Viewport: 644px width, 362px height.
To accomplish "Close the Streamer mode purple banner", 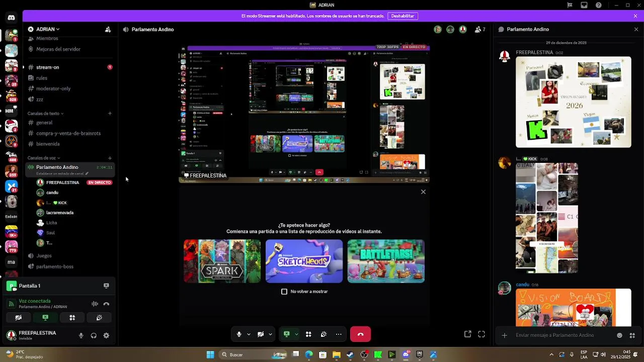I will pyautogui.click(x=635, y=16).
